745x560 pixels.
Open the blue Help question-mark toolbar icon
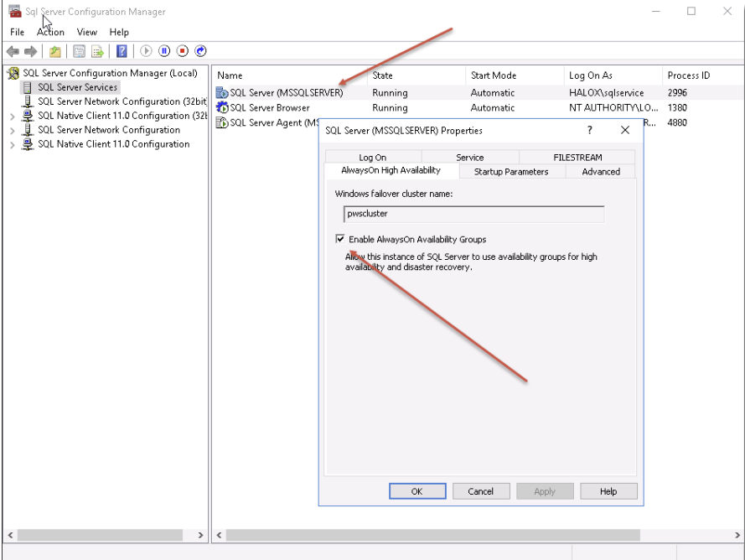122,51
